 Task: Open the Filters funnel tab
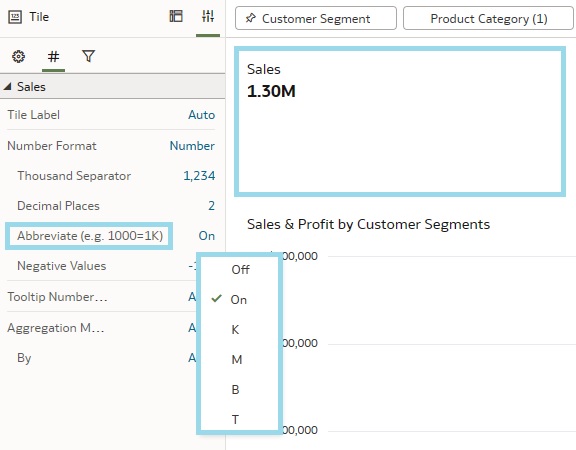89,56
